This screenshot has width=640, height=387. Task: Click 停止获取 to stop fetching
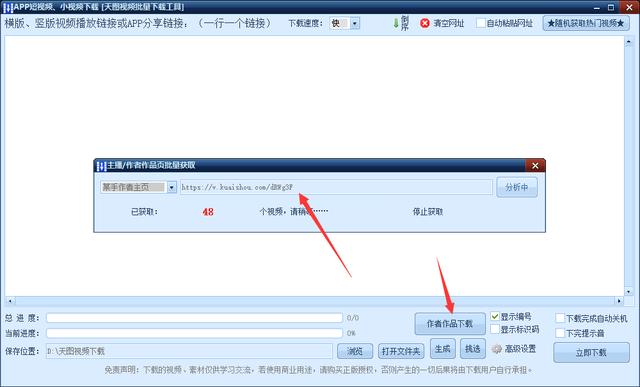point(427,212)
